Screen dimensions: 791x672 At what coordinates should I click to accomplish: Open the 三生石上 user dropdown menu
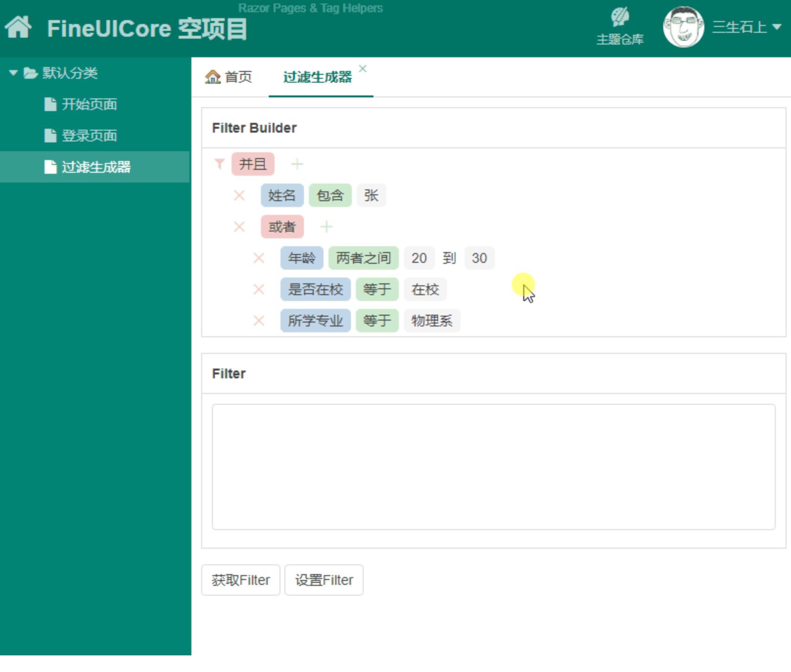click(x=747, y=27)
